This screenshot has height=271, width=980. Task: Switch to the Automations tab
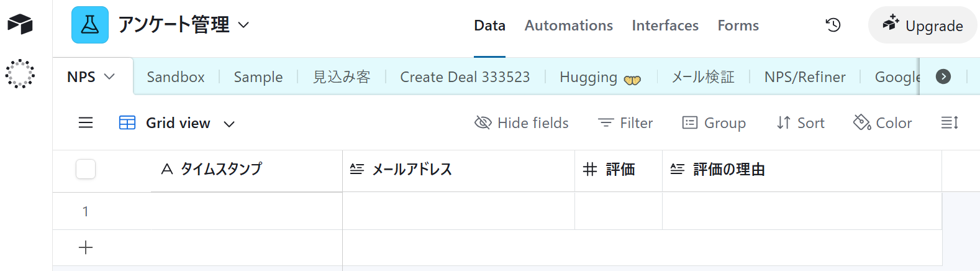tap(568, 25)
